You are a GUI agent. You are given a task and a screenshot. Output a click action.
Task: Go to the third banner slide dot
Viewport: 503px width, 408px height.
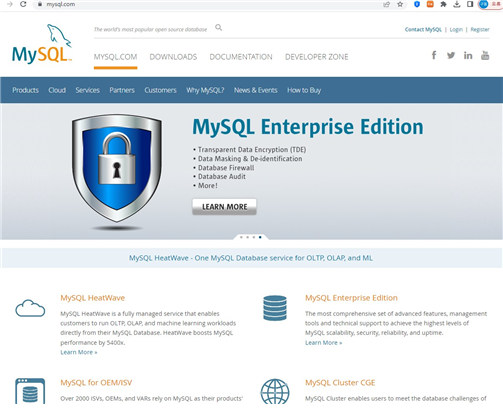coord(254,237)
